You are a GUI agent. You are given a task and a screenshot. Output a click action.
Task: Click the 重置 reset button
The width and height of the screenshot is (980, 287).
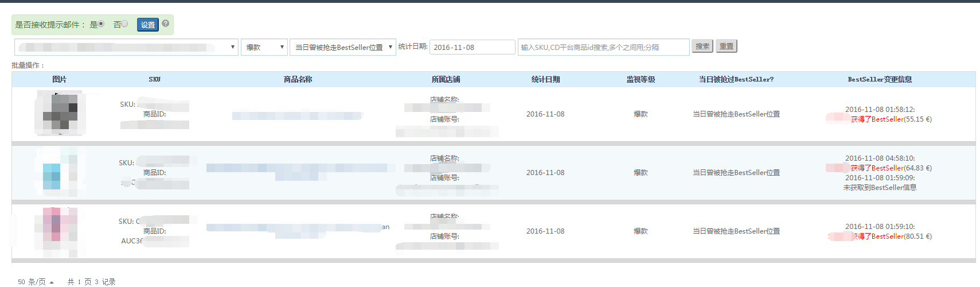(727, 46)
